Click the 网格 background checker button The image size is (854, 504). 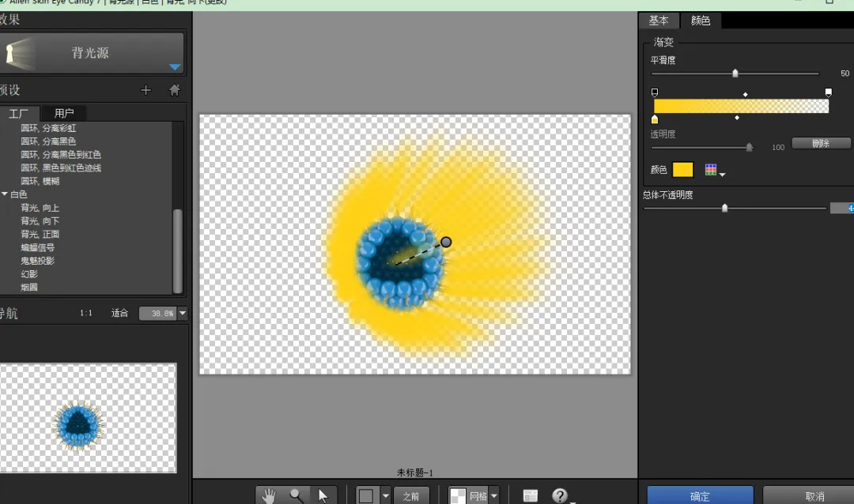click(468, 496)
